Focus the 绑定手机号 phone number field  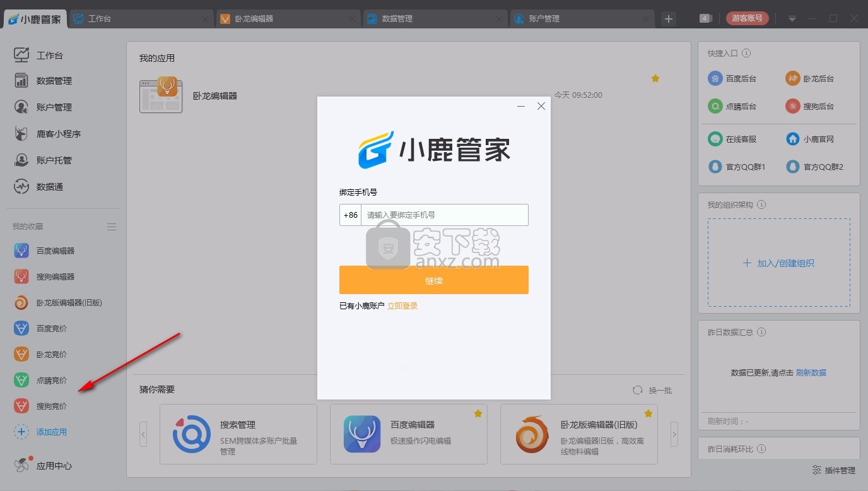tap(445, 215)
